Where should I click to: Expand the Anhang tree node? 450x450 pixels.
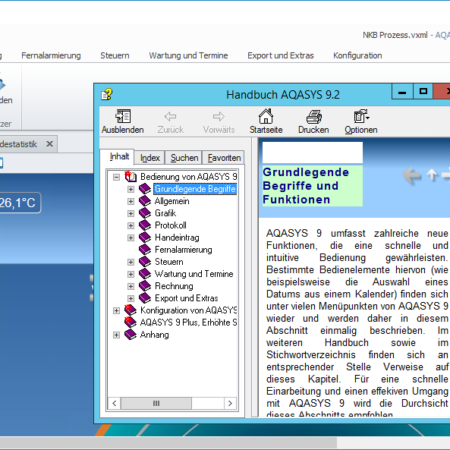[x=116, y=335]
